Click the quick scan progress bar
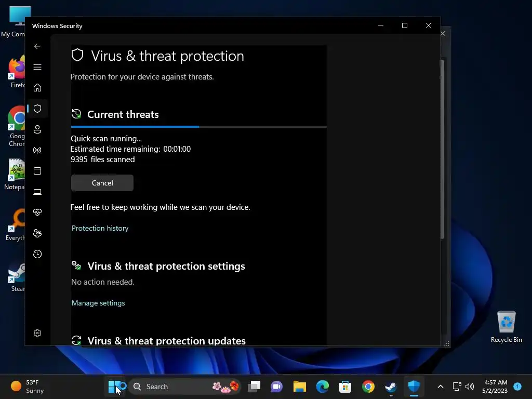This screenshot has width=532, height=399. 198,127
